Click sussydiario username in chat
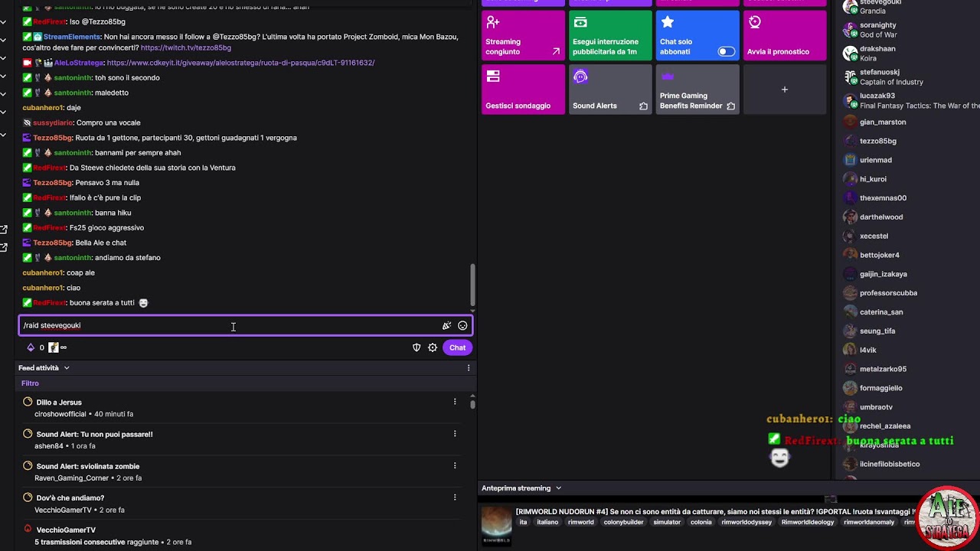The image size is (980, 551). [x=53, y=122]
